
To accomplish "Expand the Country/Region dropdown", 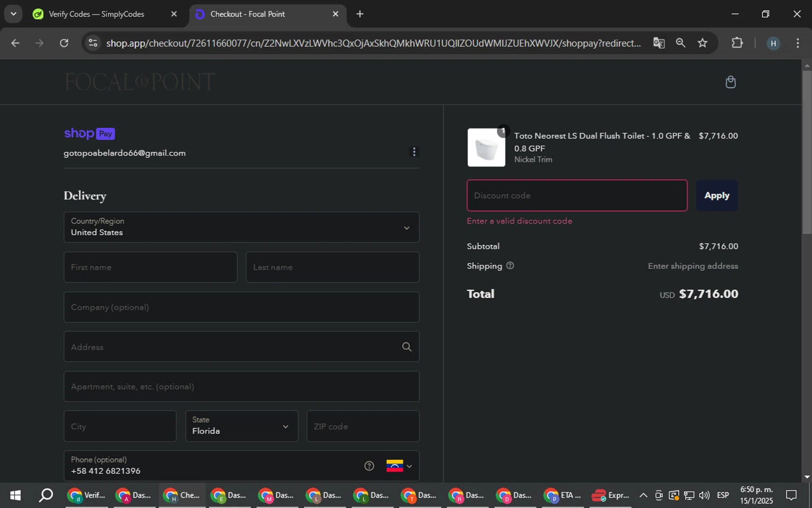I will [241, 227].
